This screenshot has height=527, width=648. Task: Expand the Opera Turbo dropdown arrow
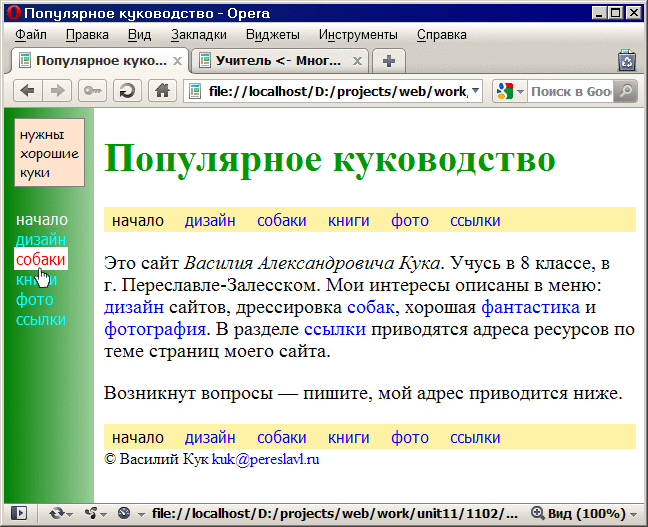click(x=141, y=515)
